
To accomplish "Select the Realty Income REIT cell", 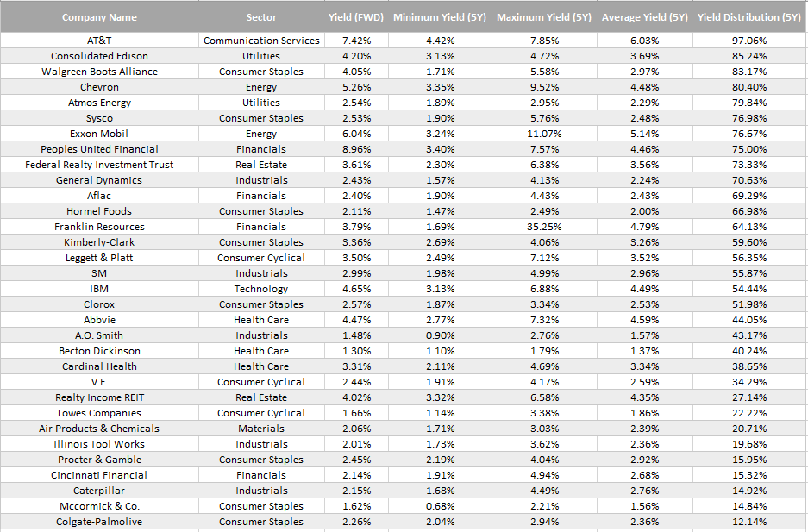I will pos(99,397).
